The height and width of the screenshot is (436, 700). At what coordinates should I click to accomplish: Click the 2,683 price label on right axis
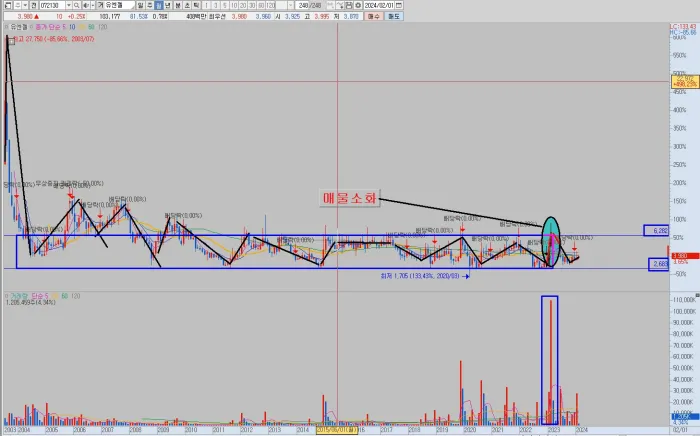[x=659, y=264]
